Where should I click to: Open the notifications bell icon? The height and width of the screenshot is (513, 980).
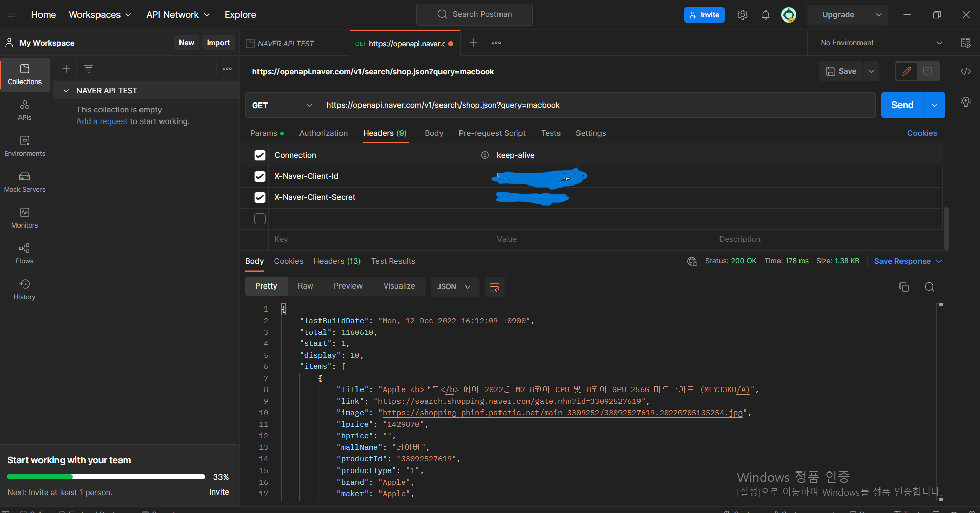[766, 15]
